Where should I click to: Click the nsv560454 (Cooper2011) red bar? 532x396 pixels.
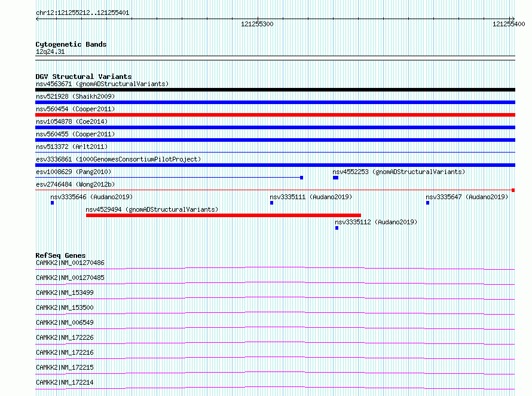275,115
